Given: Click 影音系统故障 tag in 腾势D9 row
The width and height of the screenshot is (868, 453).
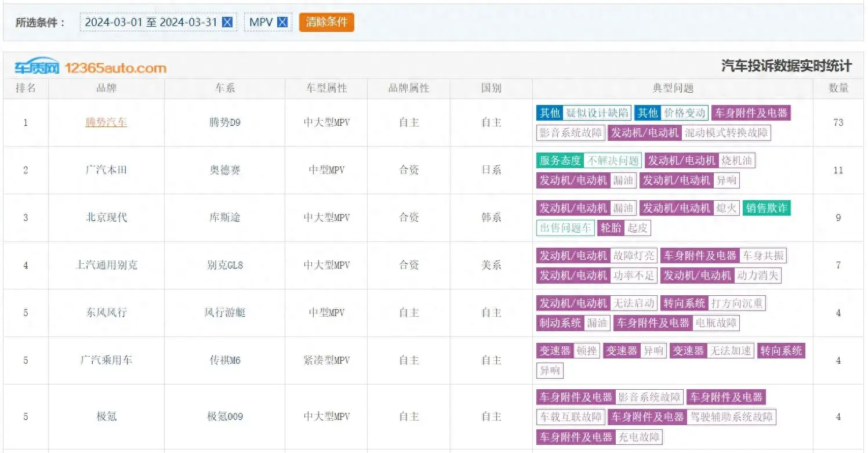Looking at the screenshot, I should [x=571, y=133].
